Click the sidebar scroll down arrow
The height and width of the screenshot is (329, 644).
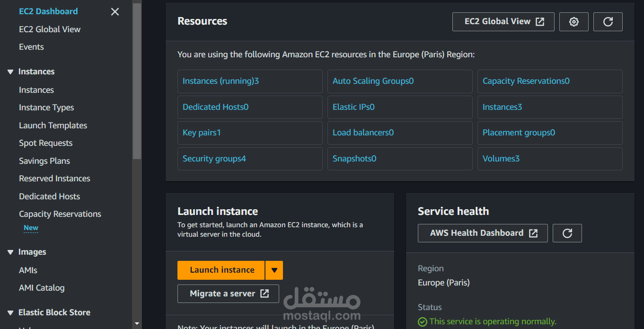click(137, 324)
